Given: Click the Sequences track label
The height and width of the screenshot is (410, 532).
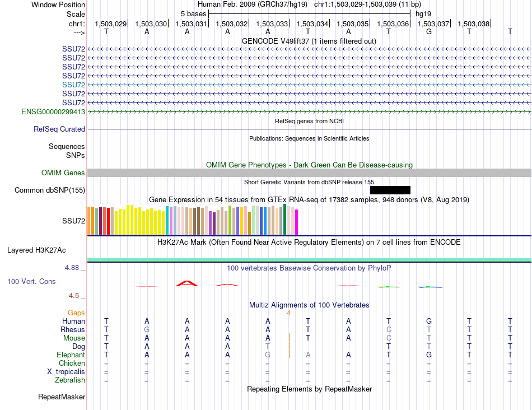Looking at the screenshot, I should [67, 146].
